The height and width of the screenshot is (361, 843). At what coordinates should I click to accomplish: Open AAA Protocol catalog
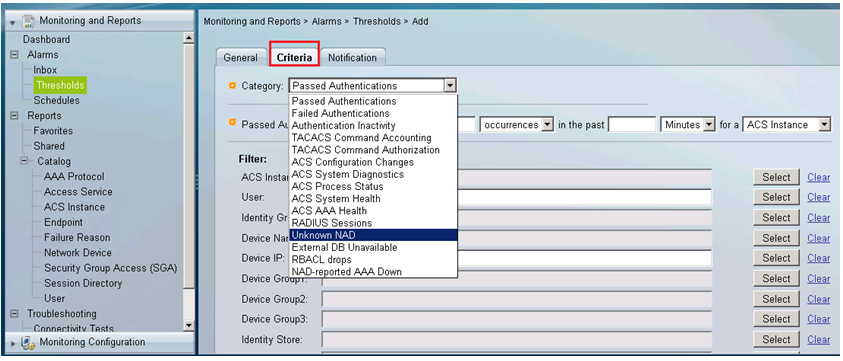[74, 176]
